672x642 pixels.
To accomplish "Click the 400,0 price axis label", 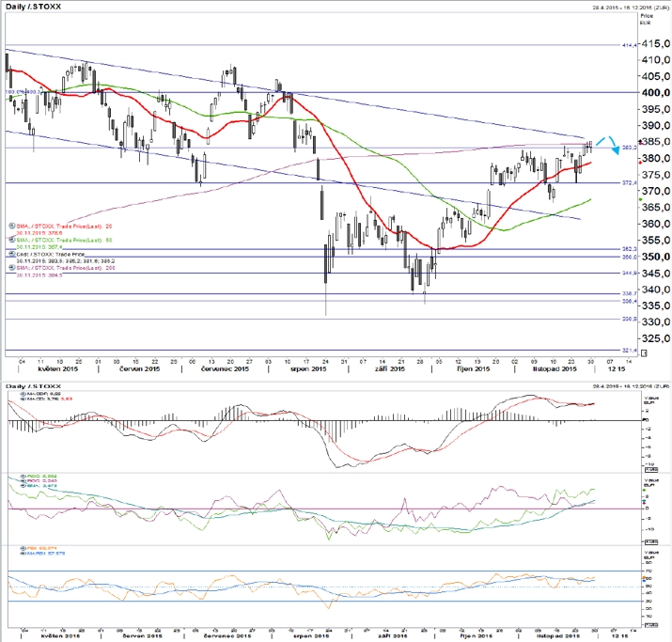I will (656, 92).
